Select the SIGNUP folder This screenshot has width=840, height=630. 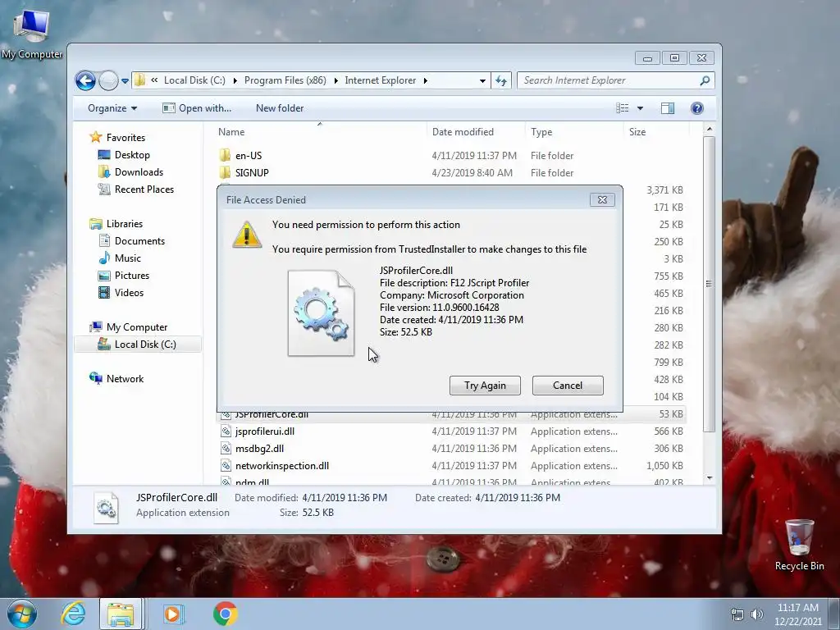pos(252,172)
